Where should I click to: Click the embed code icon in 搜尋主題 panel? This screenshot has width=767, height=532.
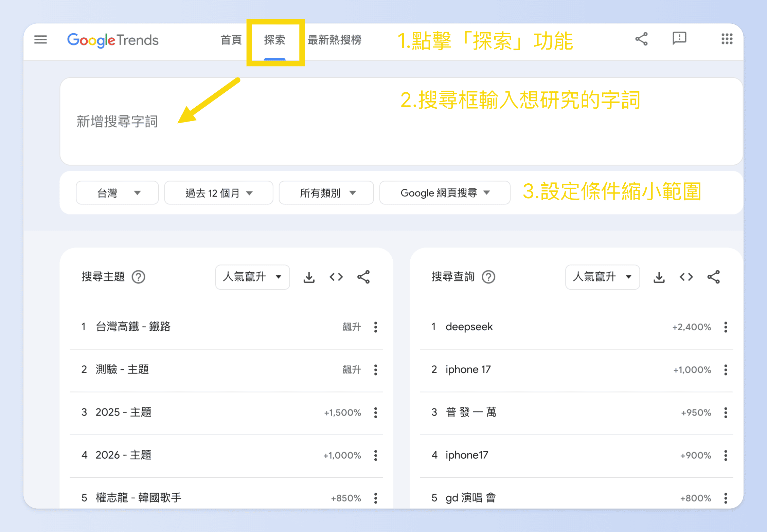[x=336, y=277]
